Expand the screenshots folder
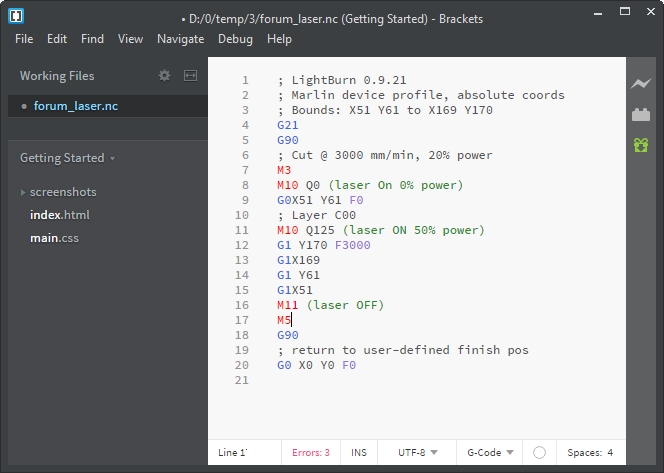The image size is (664, 473). click(23, 192)
